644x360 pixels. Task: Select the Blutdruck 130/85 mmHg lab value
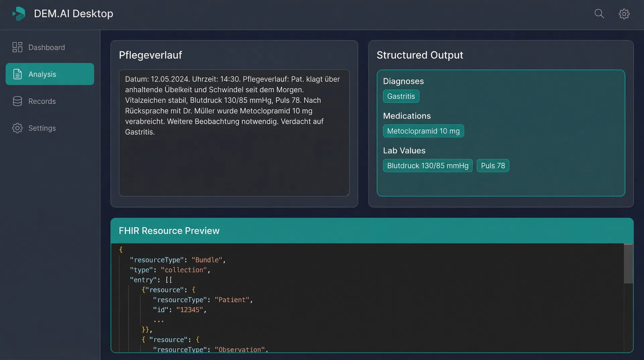click(x=427, y=166)
